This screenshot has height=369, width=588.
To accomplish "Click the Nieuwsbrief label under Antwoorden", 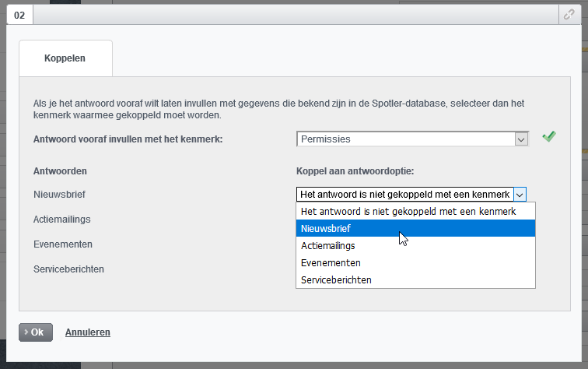I will point(59,194).
